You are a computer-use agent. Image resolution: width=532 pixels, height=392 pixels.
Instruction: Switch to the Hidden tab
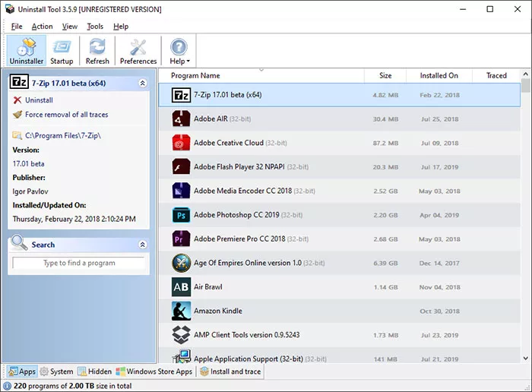click(95, 371)
